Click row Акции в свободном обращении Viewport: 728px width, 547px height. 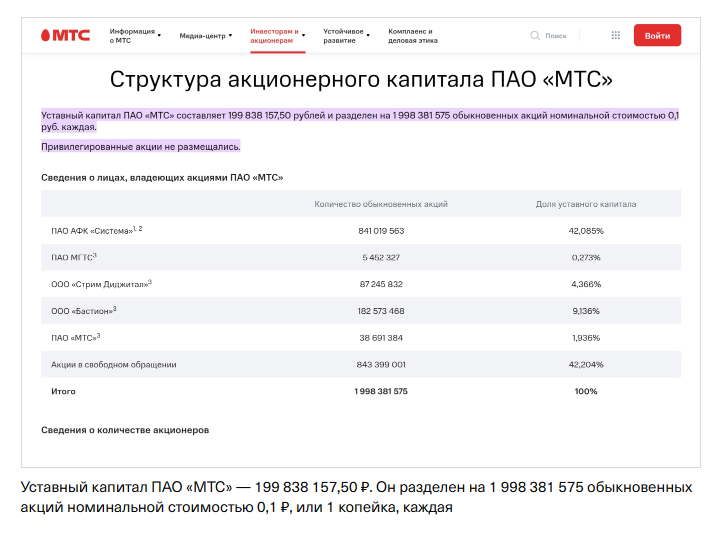tap(361, 365)
